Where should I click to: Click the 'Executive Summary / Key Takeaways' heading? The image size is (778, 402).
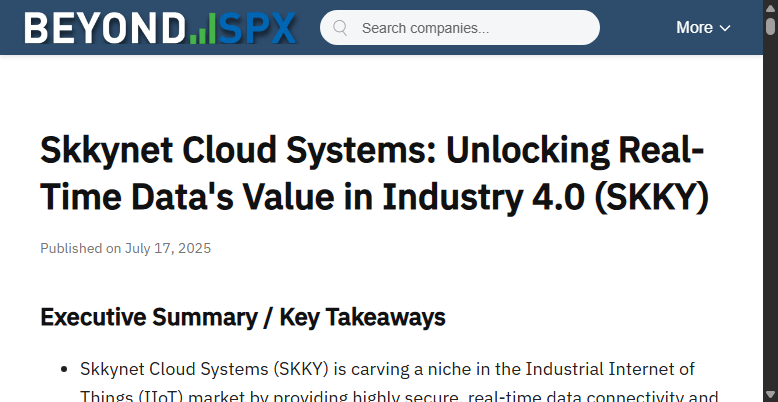(x=243, y=317)
